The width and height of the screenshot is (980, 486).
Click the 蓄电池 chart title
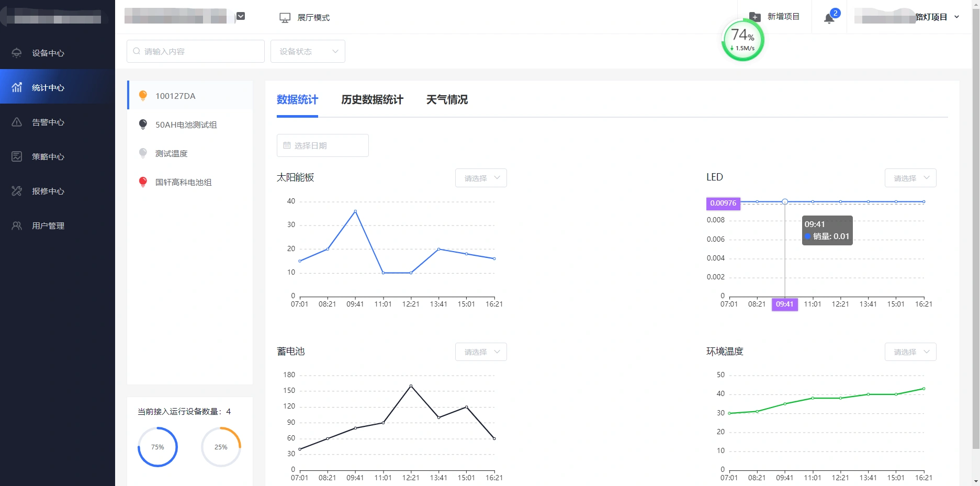coord(290,351)
